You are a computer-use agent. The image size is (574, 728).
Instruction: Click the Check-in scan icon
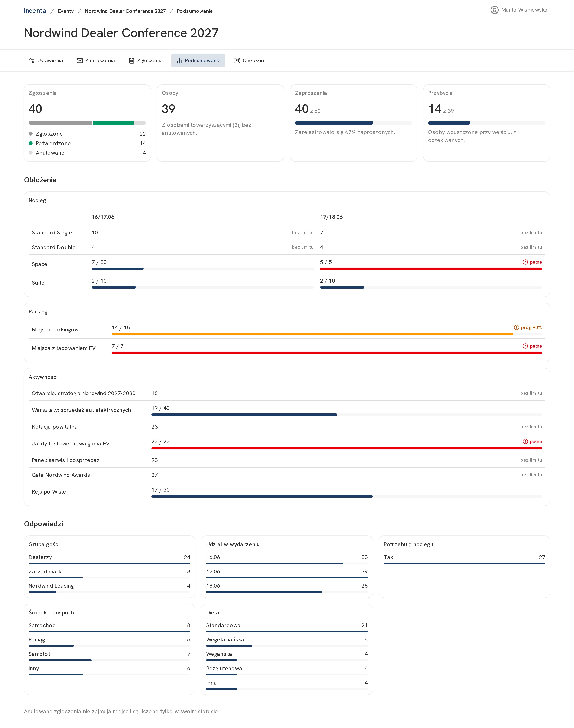coord(237,60)
